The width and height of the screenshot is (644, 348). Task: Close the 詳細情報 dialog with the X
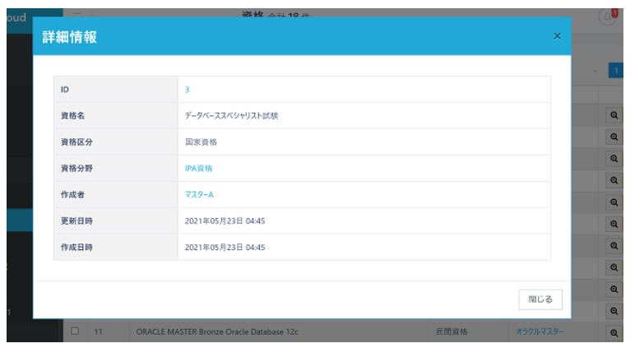click(557, 36)
